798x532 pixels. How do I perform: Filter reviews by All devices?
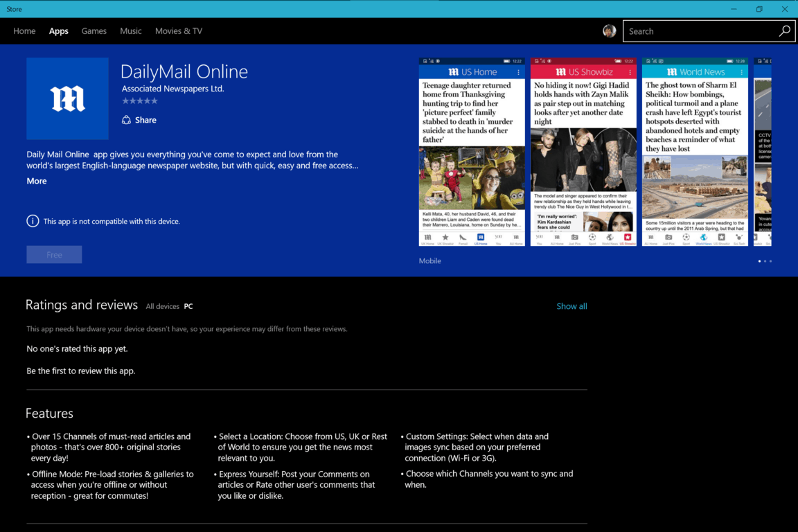[162, 306]
